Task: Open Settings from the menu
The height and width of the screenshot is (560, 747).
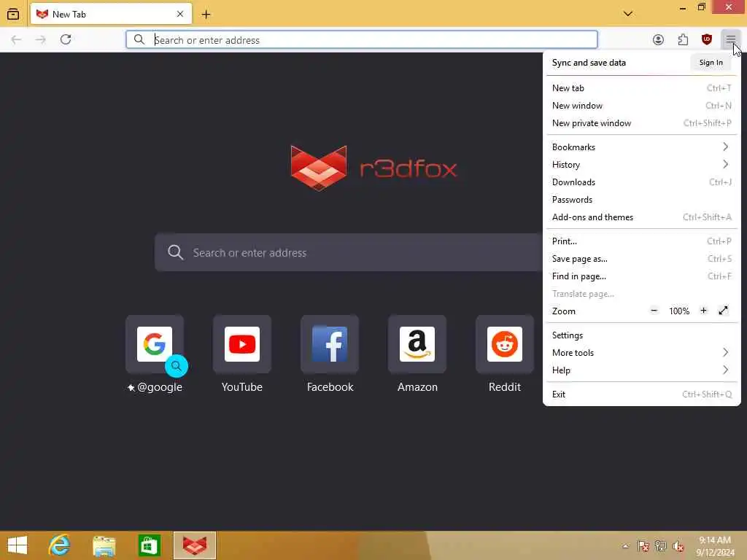Action: [642, 335]
